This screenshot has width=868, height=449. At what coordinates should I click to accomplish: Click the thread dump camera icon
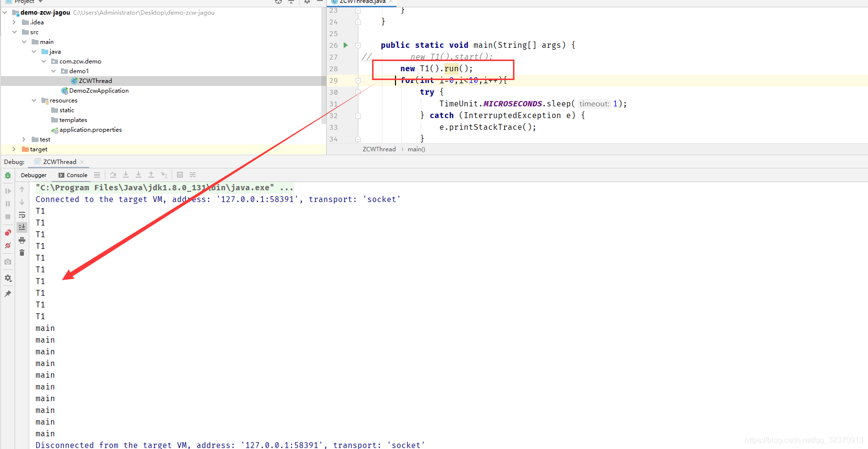click(8, 262)
